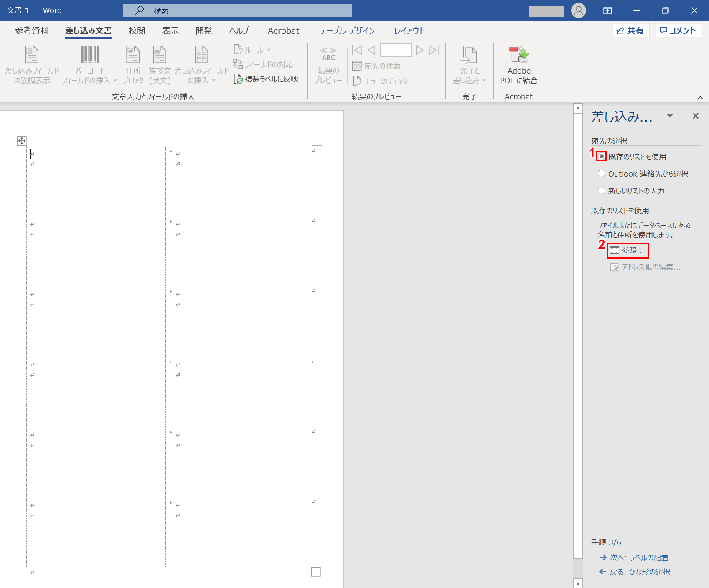
Task: Click the コメント button
Action: [x=678, y=30]
